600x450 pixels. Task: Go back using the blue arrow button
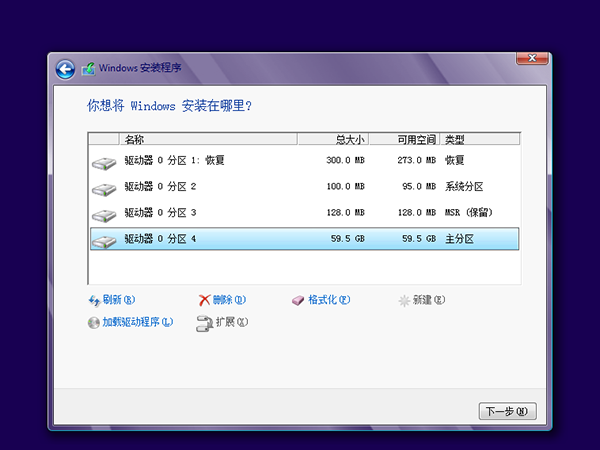click(65, 70)
